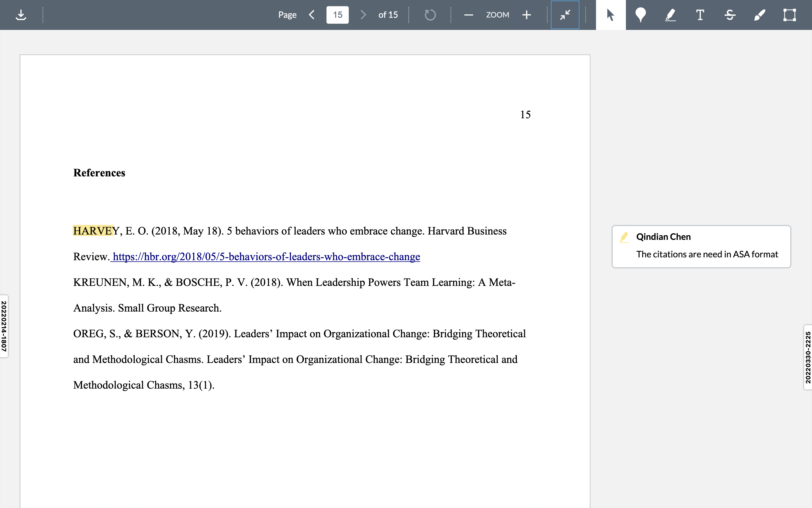The image size is (812, 508).
Task: Click the highlighted HARVEY text annotation
Action: (93, 231)
